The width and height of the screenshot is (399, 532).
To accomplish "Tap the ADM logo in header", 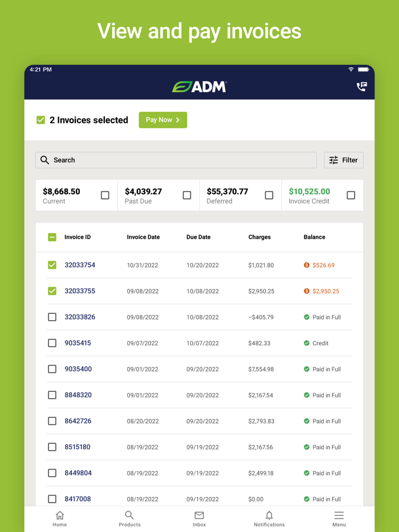I will pyautogui.click(x=199, y=87).
